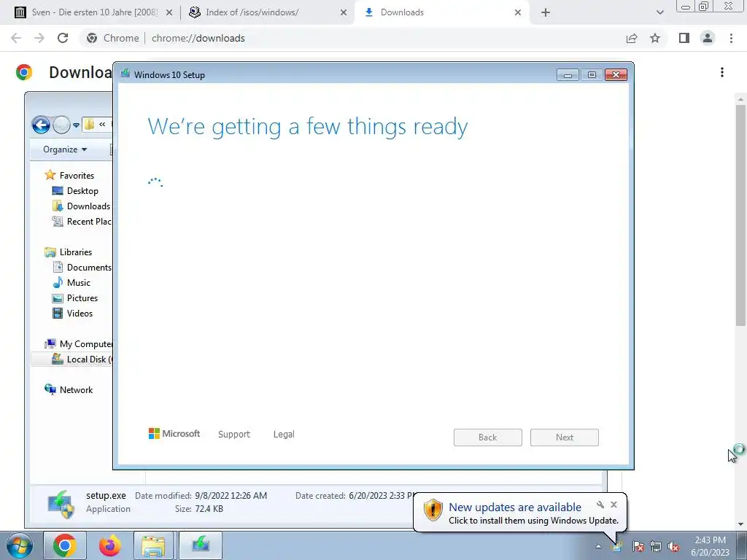
Task: Reload the page in Chrome
Action: click(x=63, y=38)
